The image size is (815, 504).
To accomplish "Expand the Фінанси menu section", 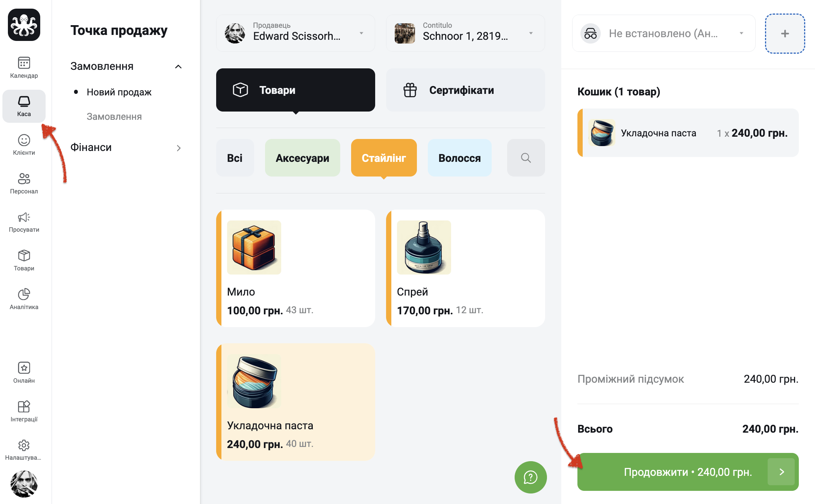I will point(126,148).
